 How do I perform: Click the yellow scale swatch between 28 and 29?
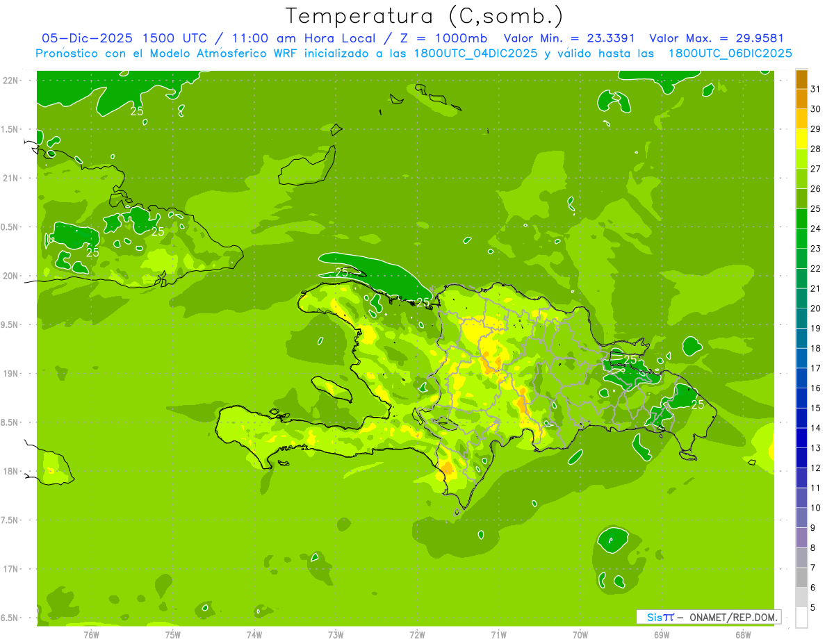click(x=801, y=139)
